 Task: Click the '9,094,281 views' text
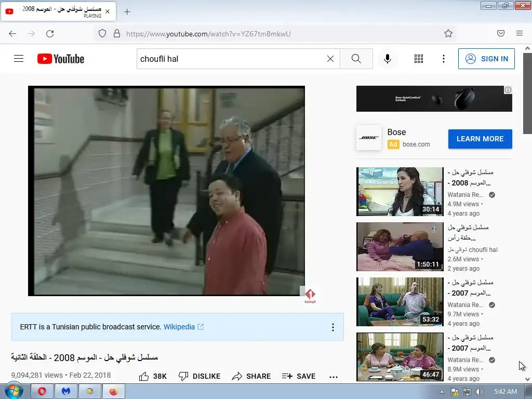pos(37,375)
